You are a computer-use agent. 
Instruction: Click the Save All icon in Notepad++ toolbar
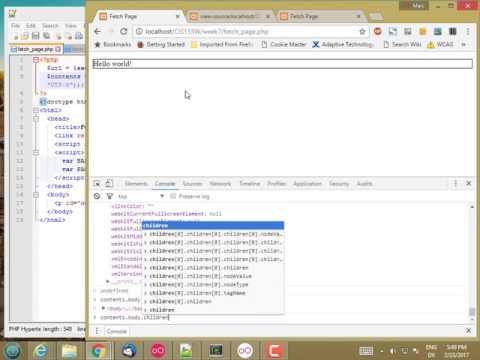[x=47, y=36]
